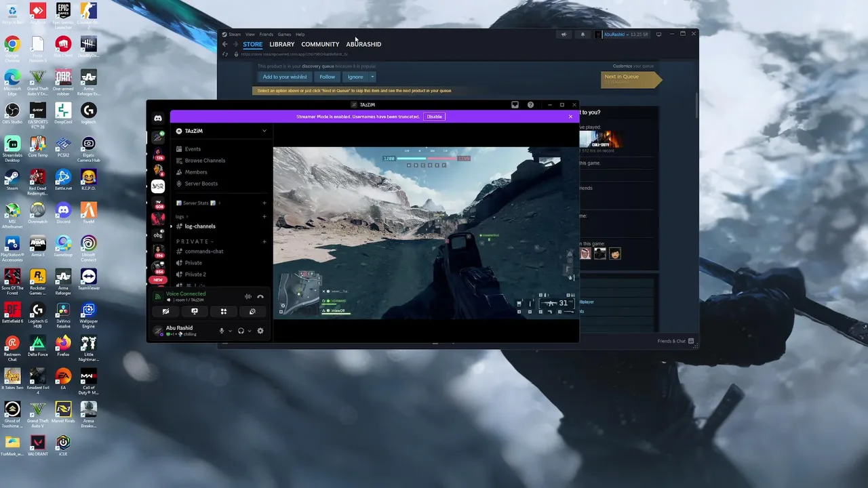Screen dimensions: 868x488
Task: Select the VALORANT desktop icon
Action: [38, 445]
